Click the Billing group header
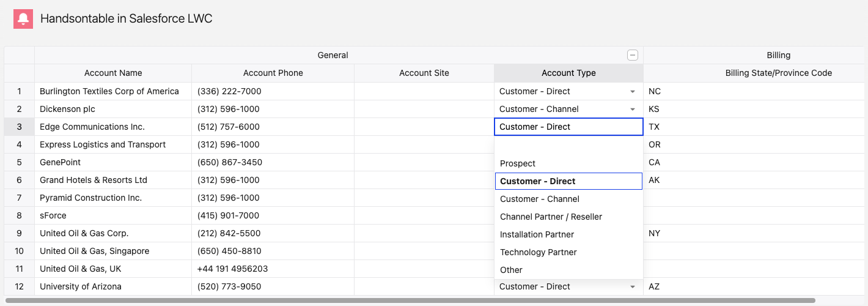Image resolution: width=868 pixels, height=306 pixels. (x=779, y=55)
